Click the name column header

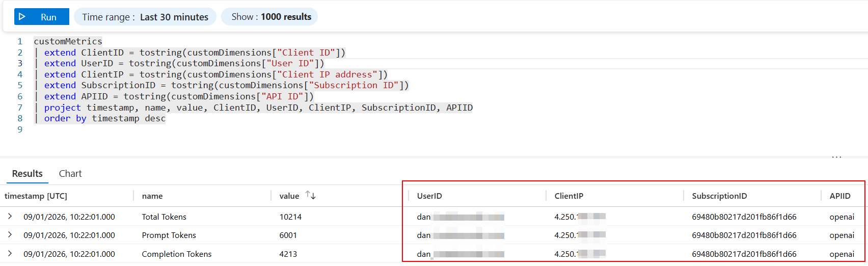pyautogui.click(x=152, y=196)
